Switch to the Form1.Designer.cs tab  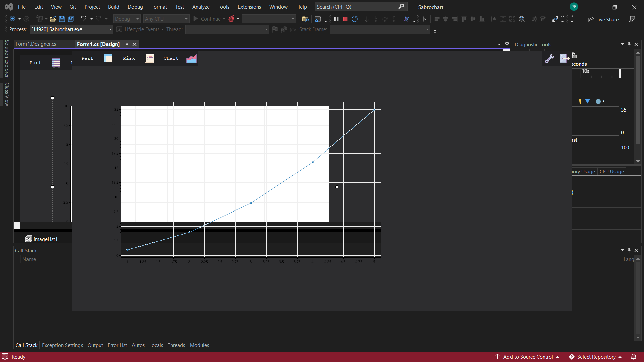pos(36,44)
